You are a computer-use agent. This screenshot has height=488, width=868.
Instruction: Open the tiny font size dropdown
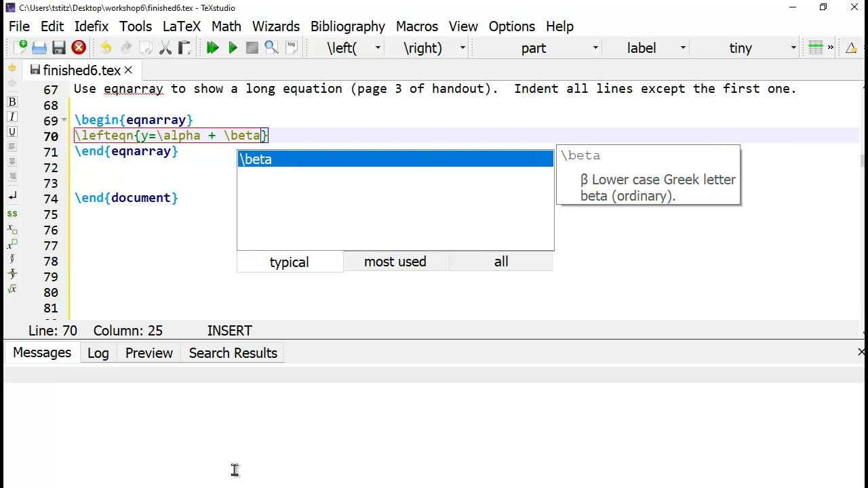point(793,47)
